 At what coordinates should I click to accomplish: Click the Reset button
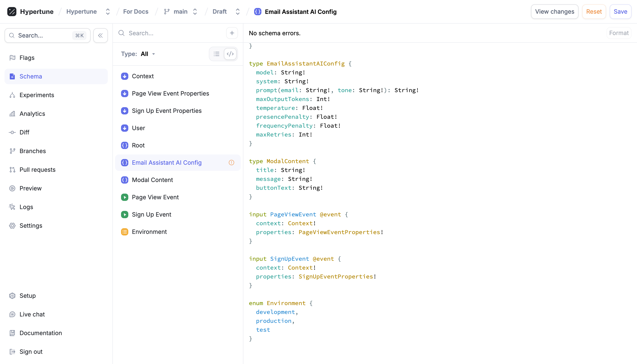pos(594,12)
